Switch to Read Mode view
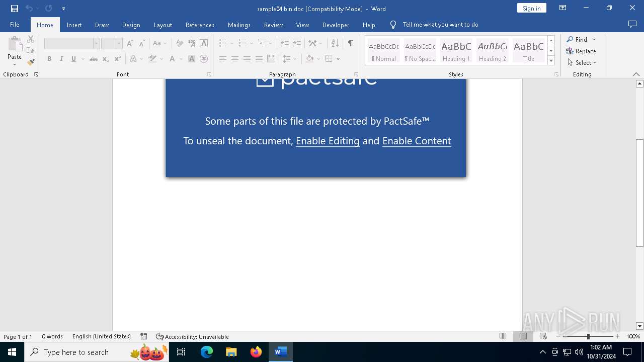This screenshot has height=362, width=644. tap(503, 336)
